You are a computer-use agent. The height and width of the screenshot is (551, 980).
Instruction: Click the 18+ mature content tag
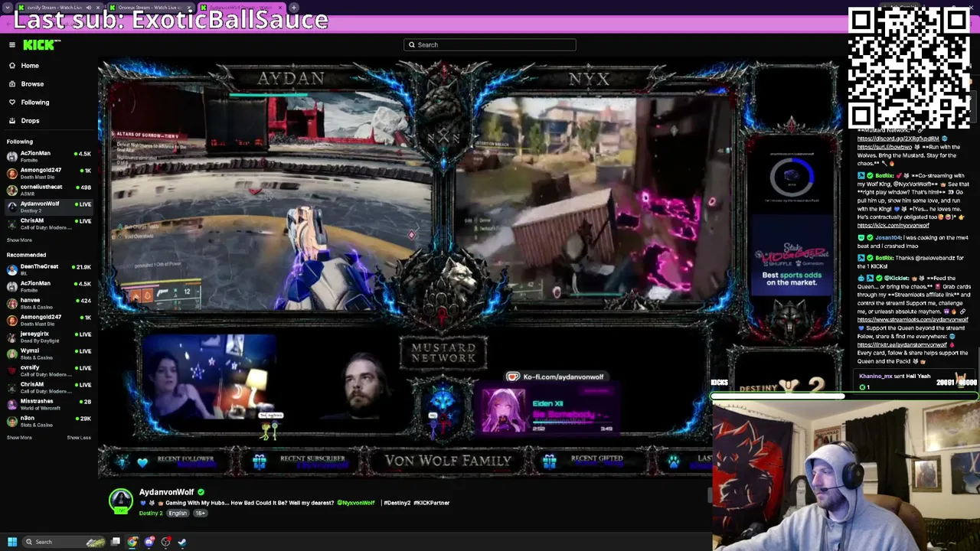(x=201, y=513)
